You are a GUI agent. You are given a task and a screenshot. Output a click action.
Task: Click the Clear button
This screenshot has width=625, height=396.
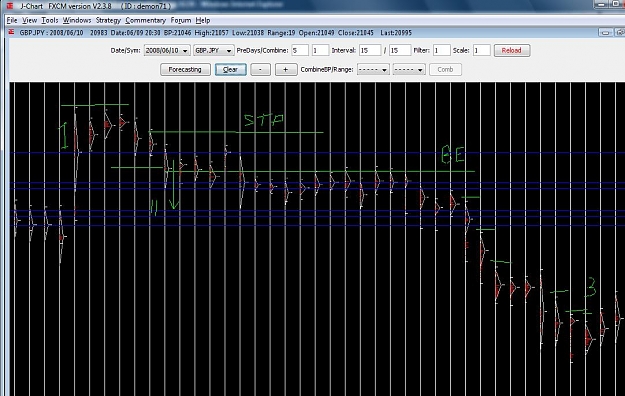point(230,70)
